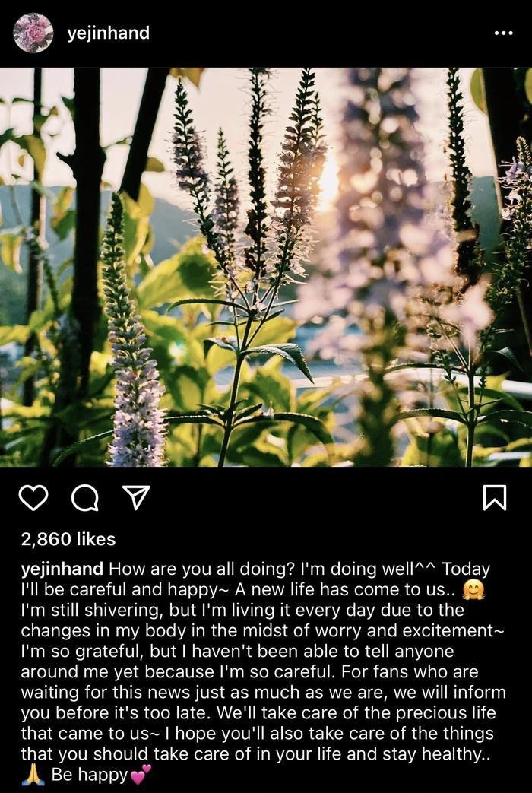Click yejinhand username in the caption
Screen dimensions: 532x793
pos(64,569)
